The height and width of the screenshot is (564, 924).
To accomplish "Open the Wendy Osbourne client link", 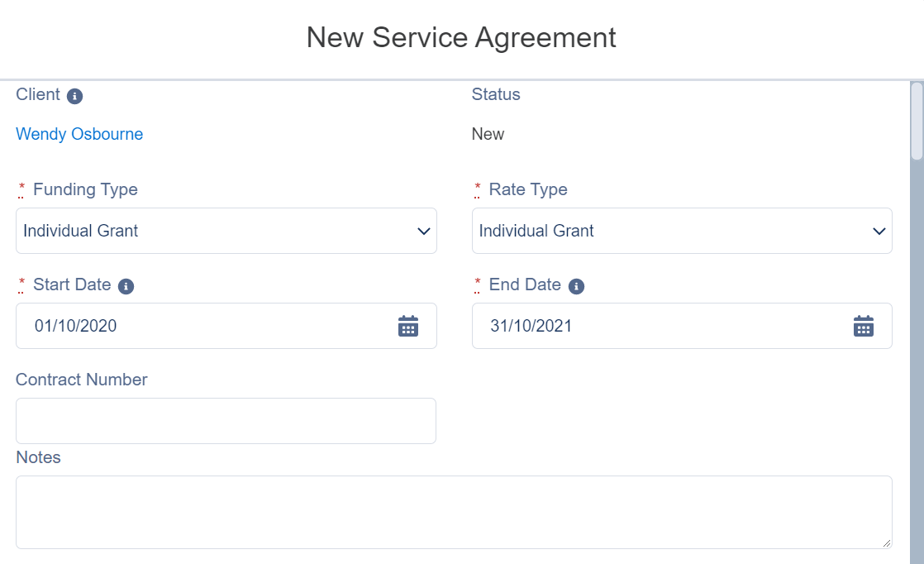I will tap(79, 134).
